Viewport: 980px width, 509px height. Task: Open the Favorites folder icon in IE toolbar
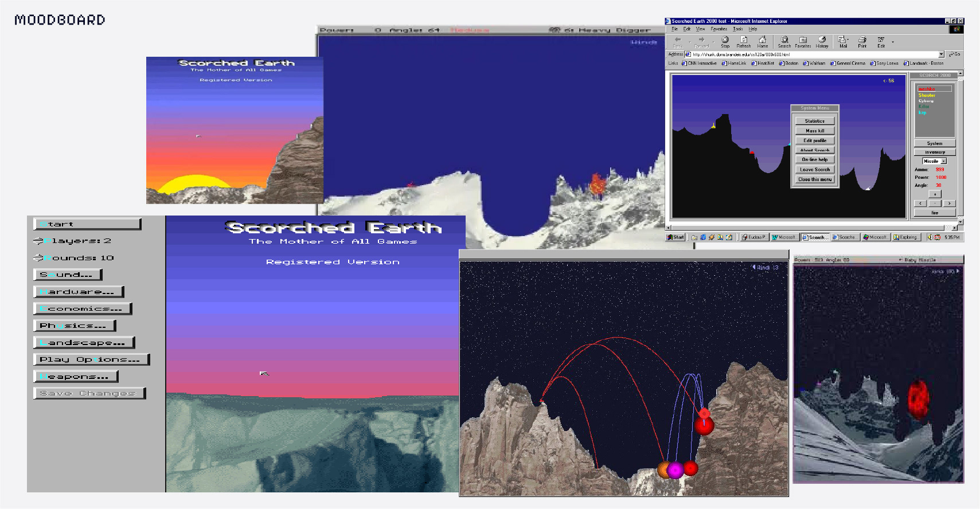click(803, 40)
